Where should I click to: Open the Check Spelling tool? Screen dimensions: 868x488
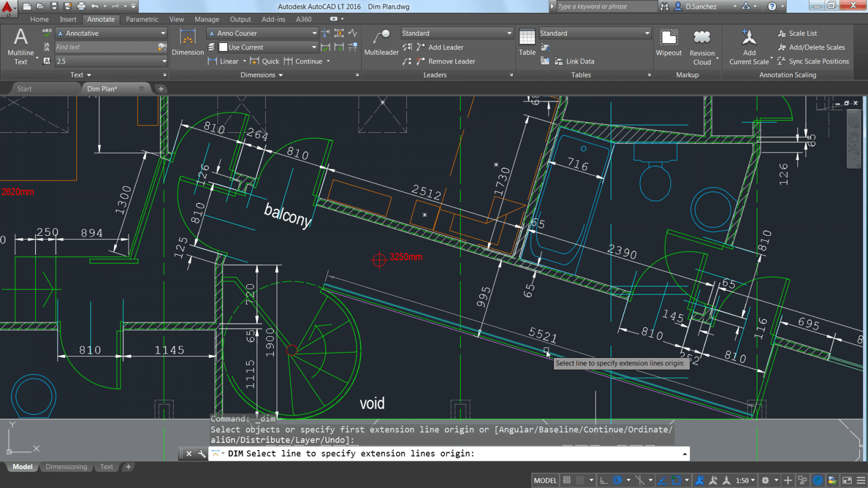click(46, 33)
